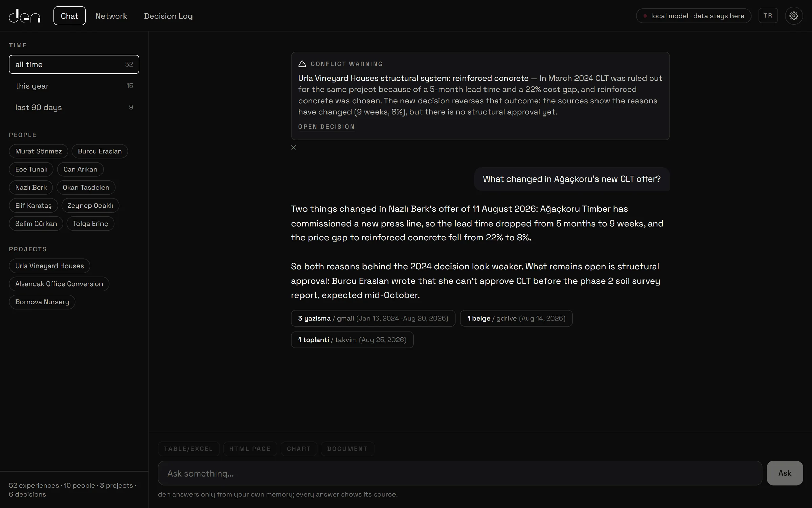Open the 1 toplanti takvim source chip

click(352, 340)
